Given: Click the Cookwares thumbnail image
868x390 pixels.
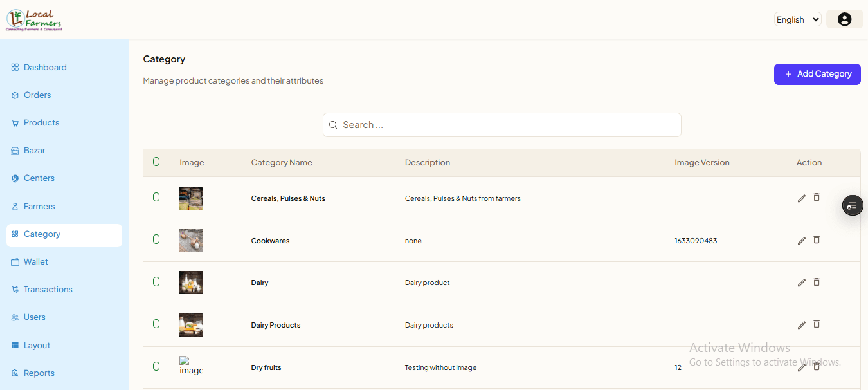Looking at the screenshot, I should (191, 241).
